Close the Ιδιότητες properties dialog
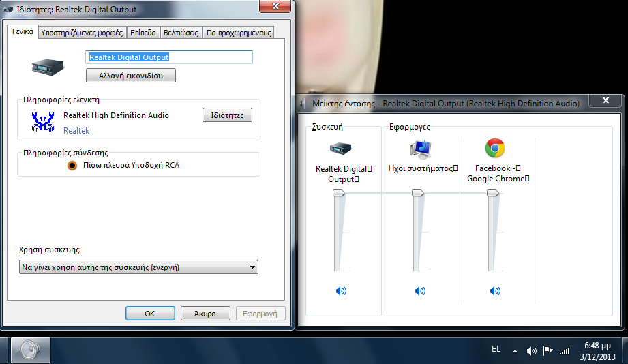Screen dimensions: 628x364 point(275,6)
